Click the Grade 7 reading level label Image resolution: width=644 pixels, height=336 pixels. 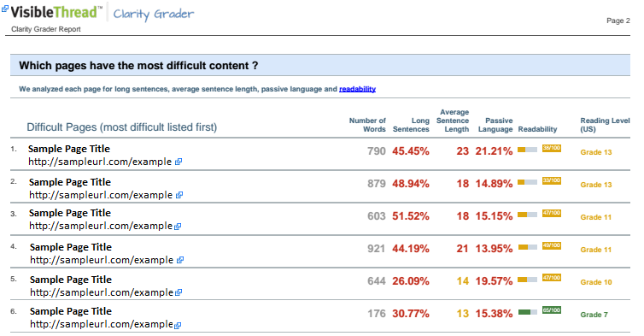pyautogui.click(x=594, y=315)
